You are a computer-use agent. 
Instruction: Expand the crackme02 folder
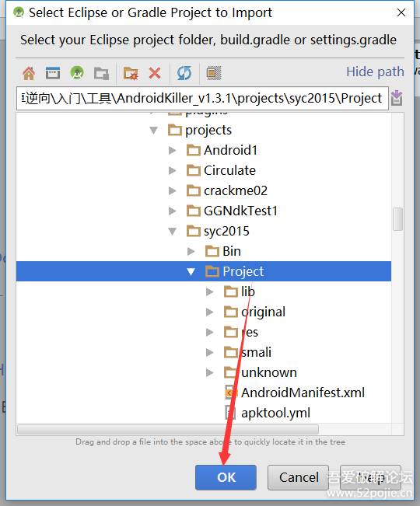point(173,190)
